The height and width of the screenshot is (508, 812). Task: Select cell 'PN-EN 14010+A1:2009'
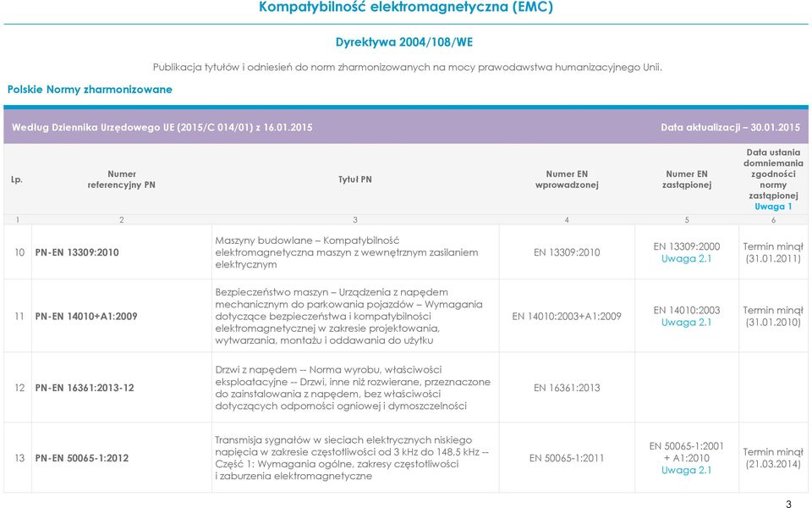tap(86, 316)
